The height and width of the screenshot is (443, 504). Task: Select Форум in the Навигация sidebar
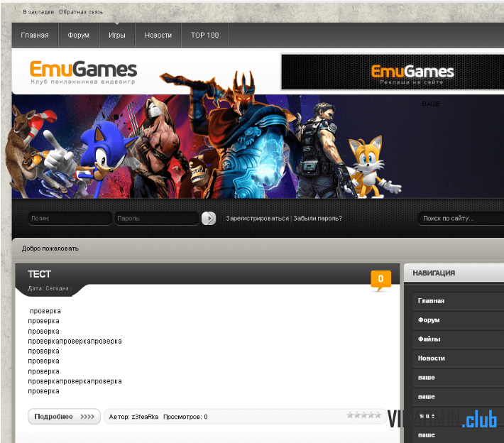pos(459,320)
